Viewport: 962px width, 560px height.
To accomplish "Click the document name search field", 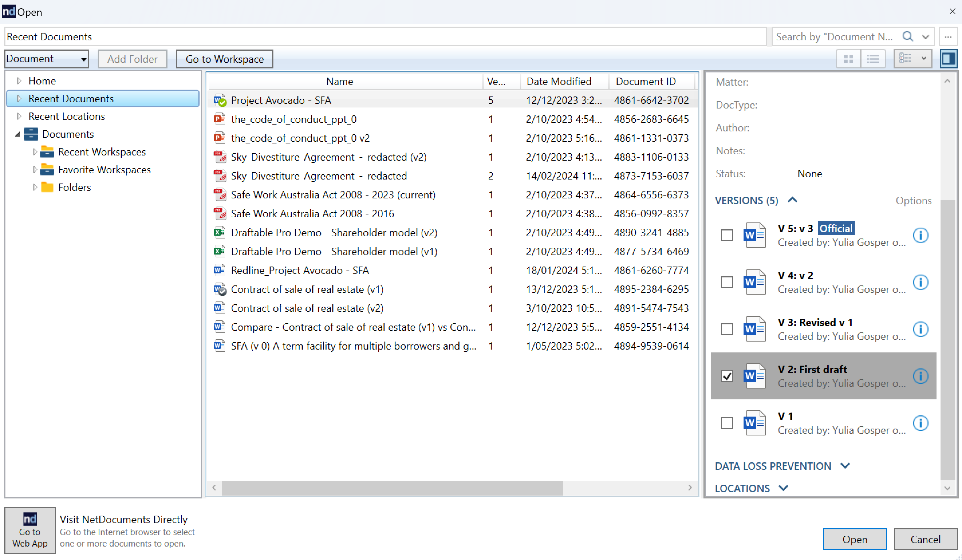I will tap(834, 37).
